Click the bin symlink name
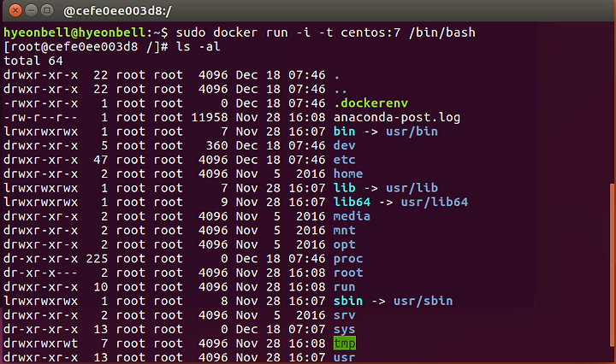 [x=345, y=132]
